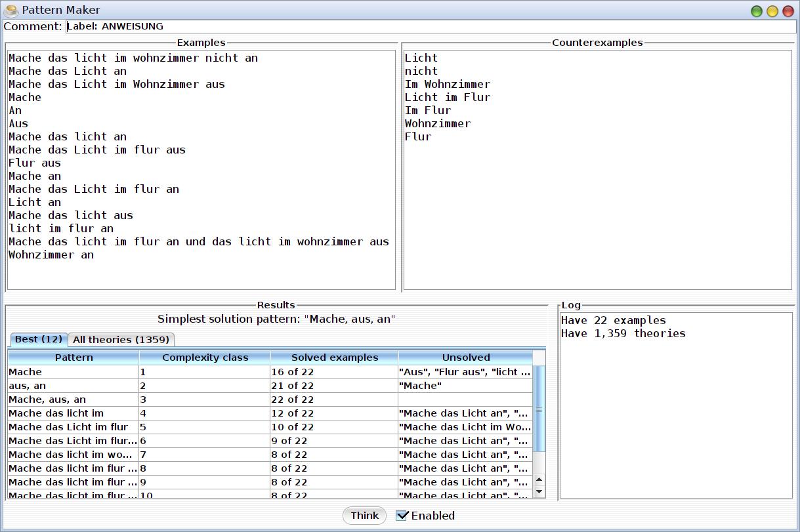Close the window with red button
This screenshot has width=800, height=532.
pyautogui.click(x=788, y=11)
